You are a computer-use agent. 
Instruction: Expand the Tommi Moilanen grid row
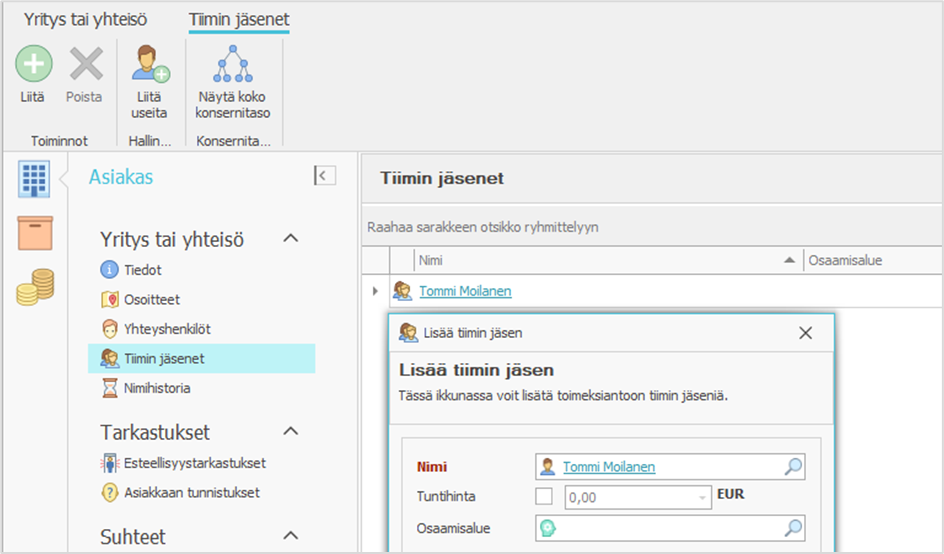(375, 291)
